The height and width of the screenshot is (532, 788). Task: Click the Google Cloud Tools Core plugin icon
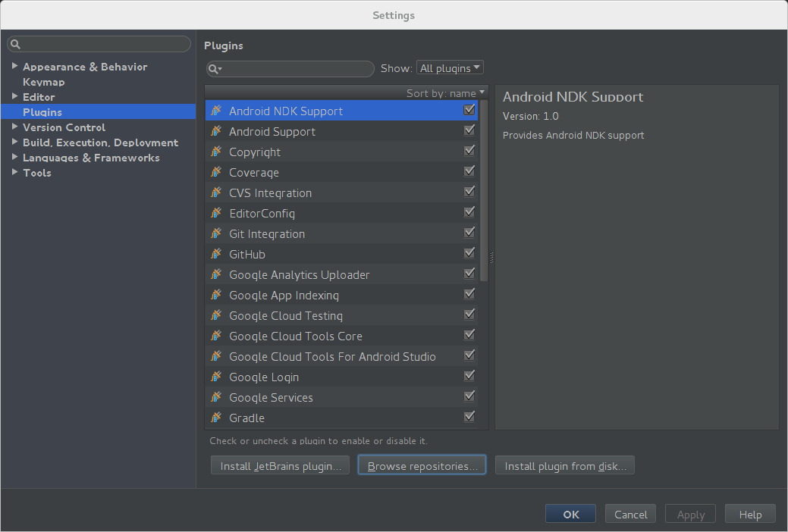pos(216,336)
